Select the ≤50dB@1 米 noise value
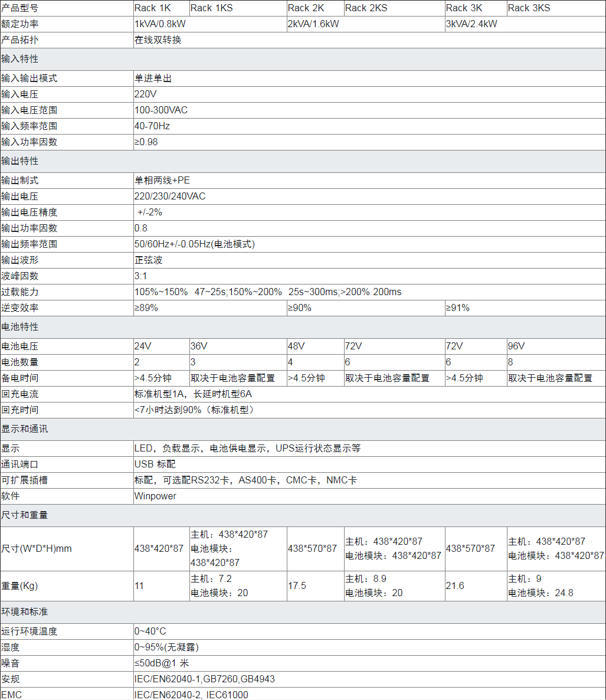 tap(162, 663)
